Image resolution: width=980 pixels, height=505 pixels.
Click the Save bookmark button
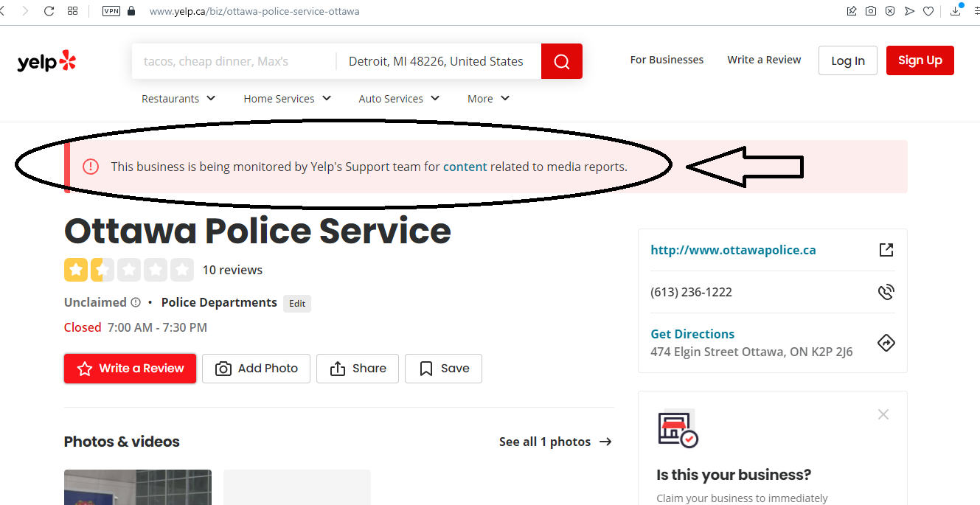(443, 369)
